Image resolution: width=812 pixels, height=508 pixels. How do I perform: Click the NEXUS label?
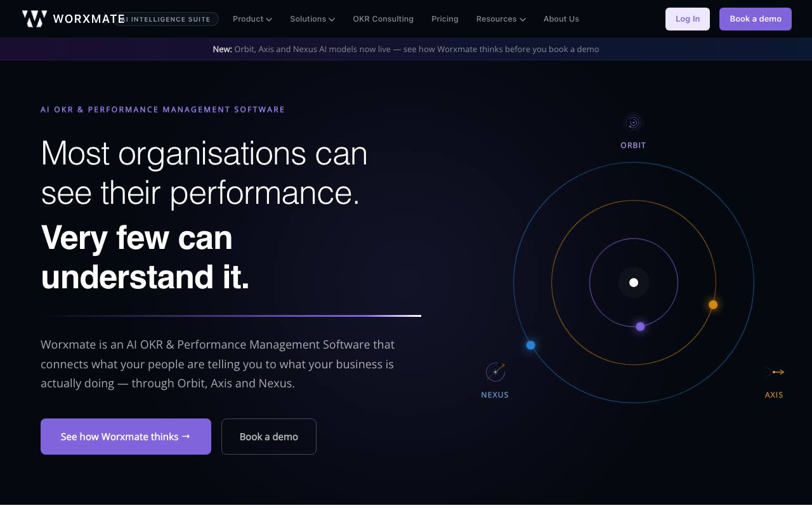(495, 395)
